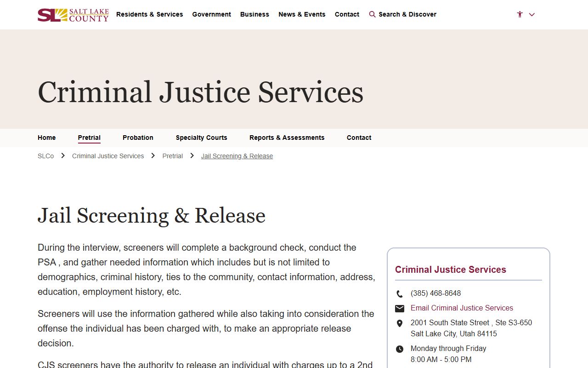Image resolution: width=588 pixels, height=368 pixels.
Task: Click the Salt Lake County logo
Action: pyautogui.click(x=73, y=15)
